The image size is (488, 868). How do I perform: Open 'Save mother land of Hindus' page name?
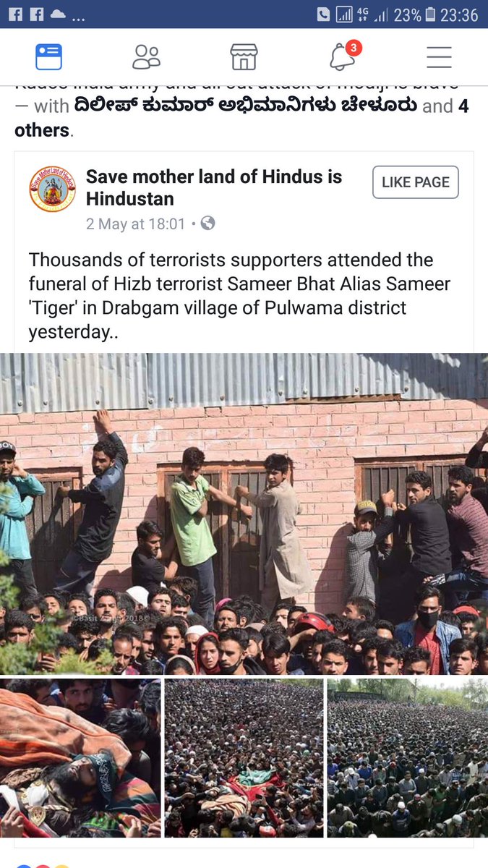(214, 187)
